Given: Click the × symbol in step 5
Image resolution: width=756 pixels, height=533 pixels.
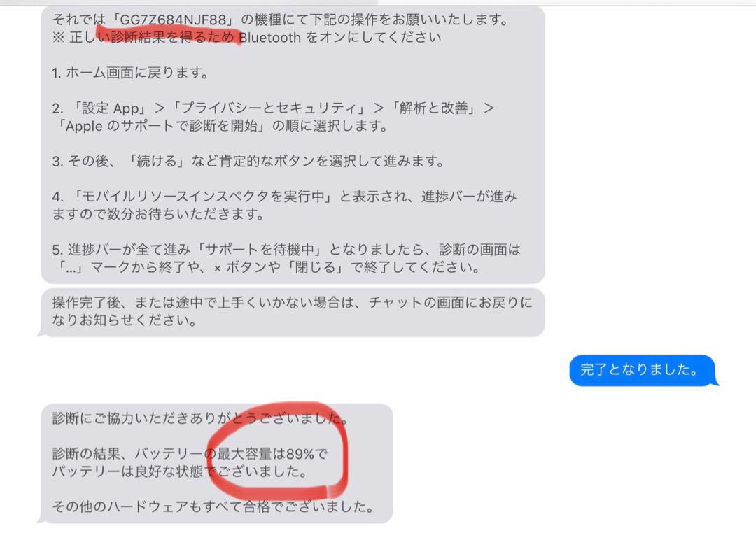Looking at the screenshot, I should (218, 268).
